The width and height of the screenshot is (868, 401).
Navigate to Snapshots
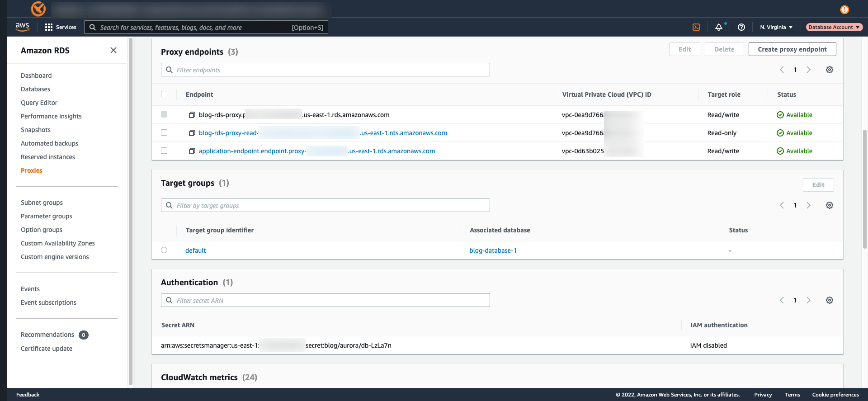36,130
